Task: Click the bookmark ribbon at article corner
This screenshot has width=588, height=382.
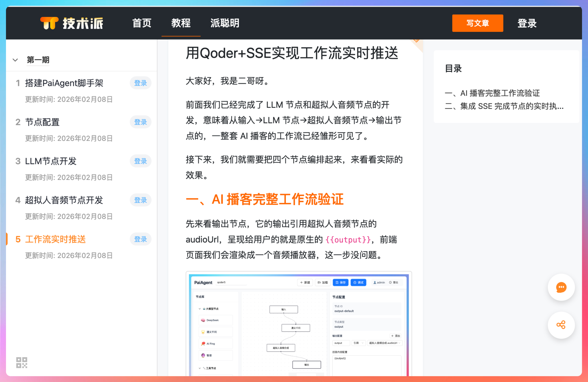Action: pos(416,42)
